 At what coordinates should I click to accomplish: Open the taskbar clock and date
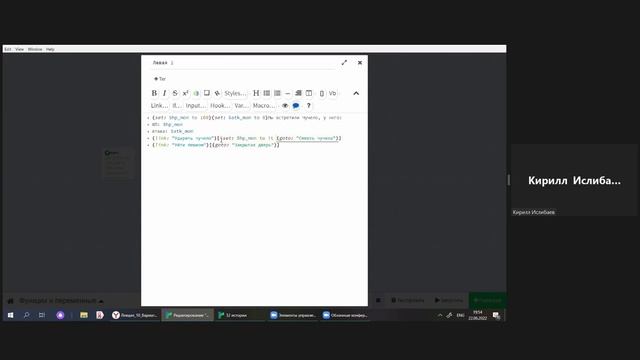(478, 315)
